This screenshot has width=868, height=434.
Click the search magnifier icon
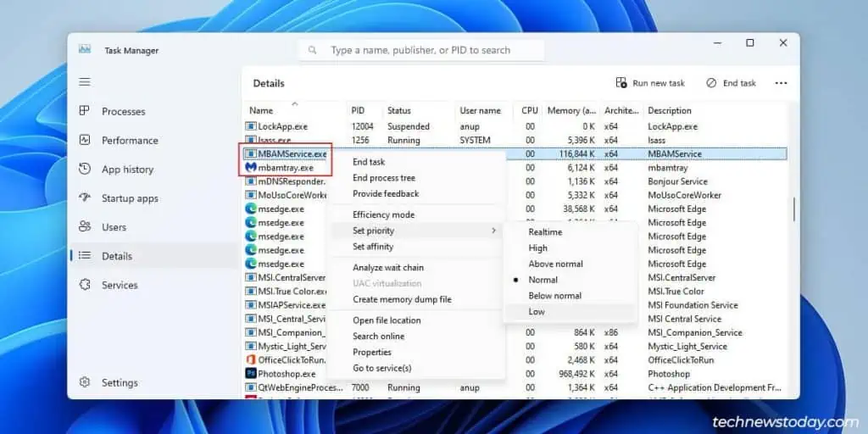point(312,50)
